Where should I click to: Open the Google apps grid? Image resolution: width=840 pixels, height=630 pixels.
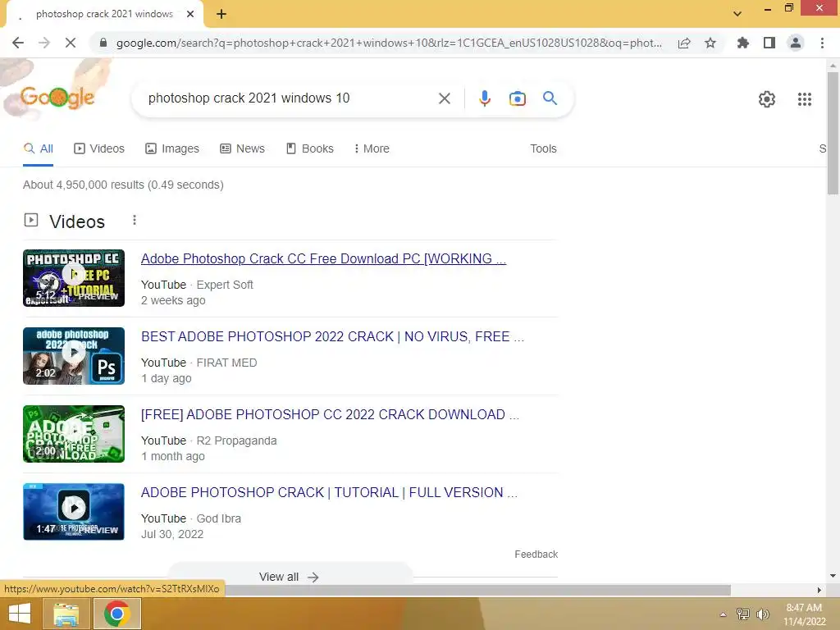[x=804, y=99]
